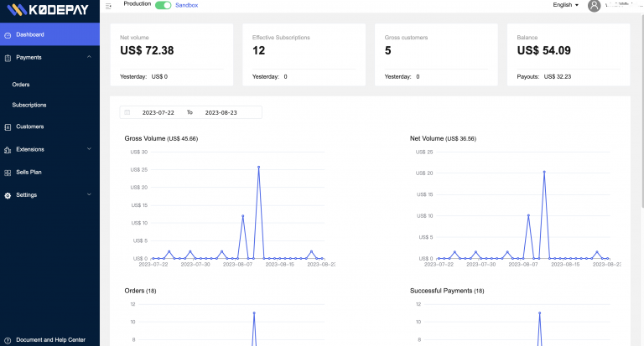
Task: Click the Sandbox label link
Action: point(186,5)
